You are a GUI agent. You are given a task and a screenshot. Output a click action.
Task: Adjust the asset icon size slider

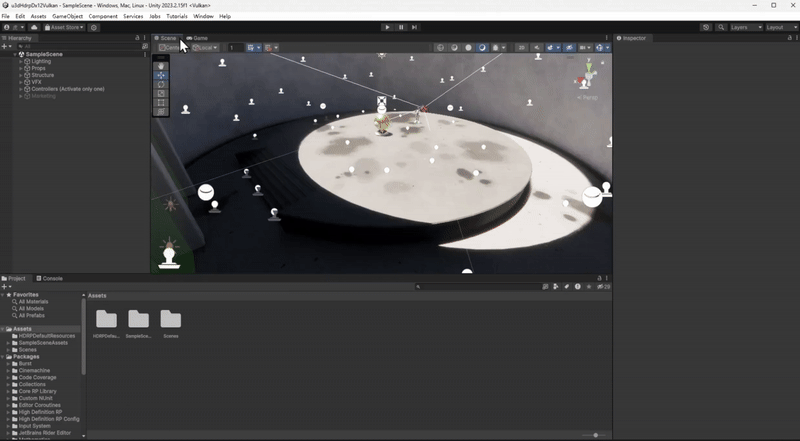[x=596, y=435]
